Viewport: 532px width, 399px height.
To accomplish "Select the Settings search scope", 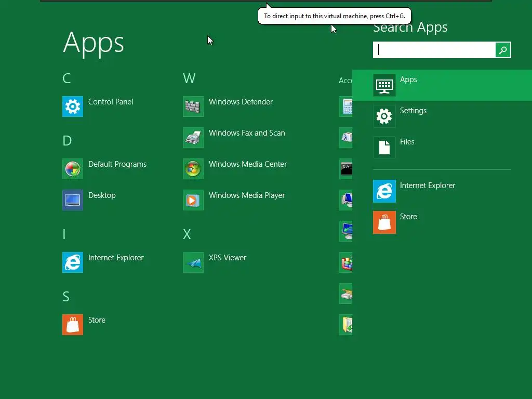I will 442,116.
